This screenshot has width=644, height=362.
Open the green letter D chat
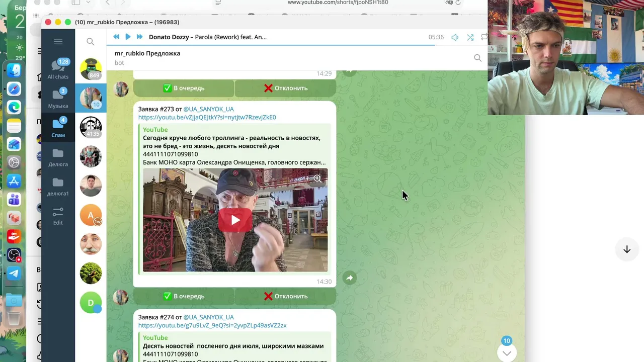click(x=91, y=303)
